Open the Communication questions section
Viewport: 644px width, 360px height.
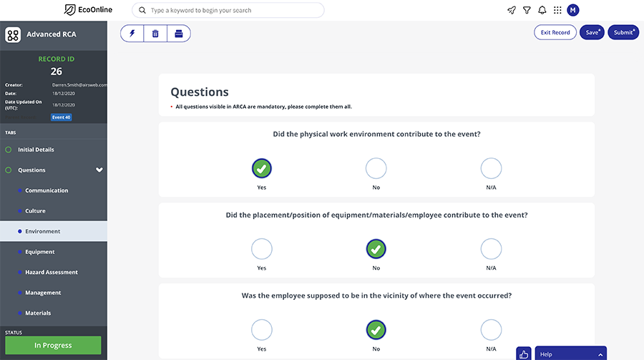tap(47, 190)
